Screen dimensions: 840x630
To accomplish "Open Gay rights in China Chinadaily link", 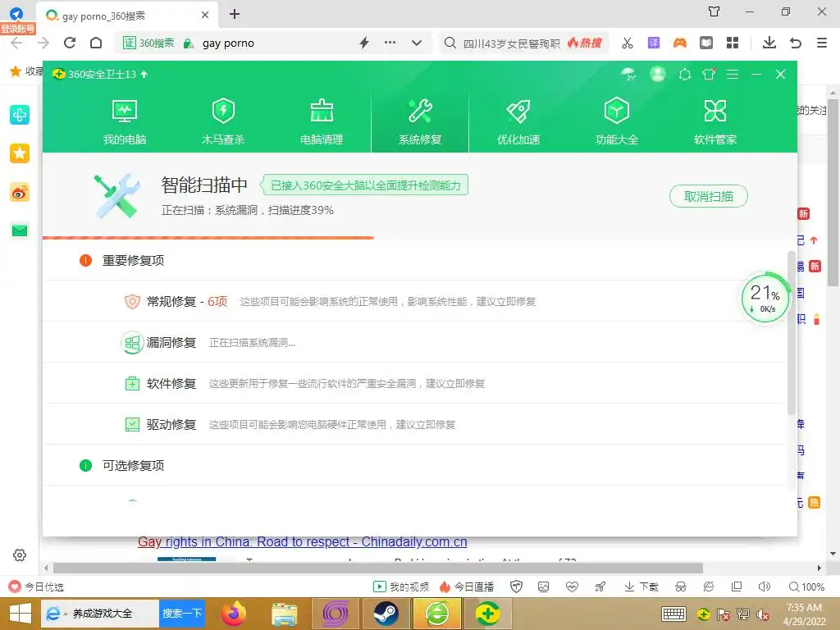I will pyautogui.click(x=302, y=542).
